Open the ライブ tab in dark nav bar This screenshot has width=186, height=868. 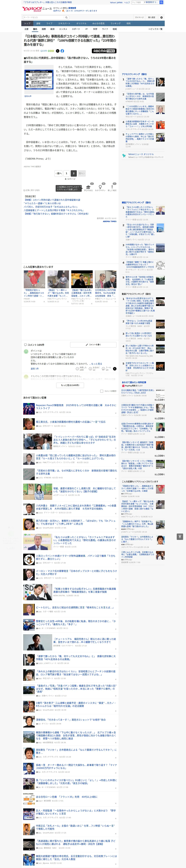49,24
